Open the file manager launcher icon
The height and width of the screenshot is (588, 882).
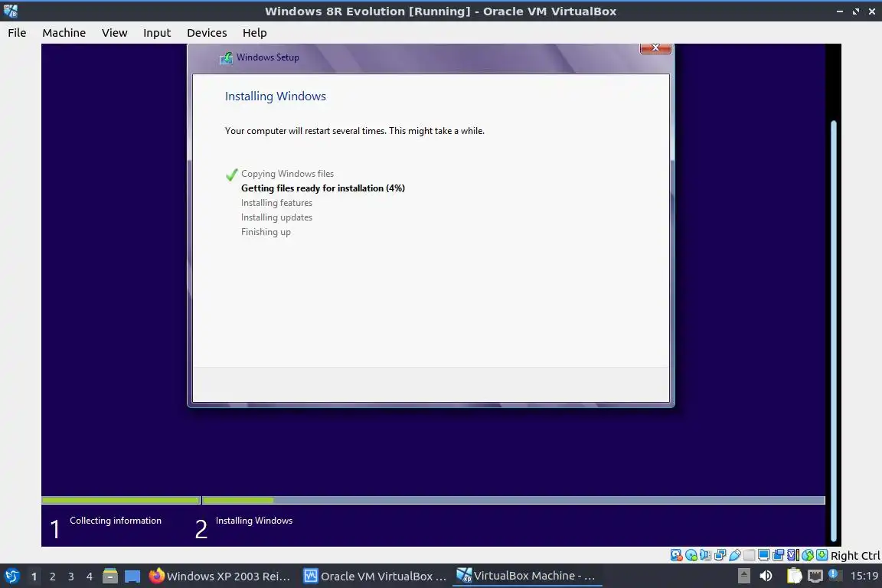(110, 576)
